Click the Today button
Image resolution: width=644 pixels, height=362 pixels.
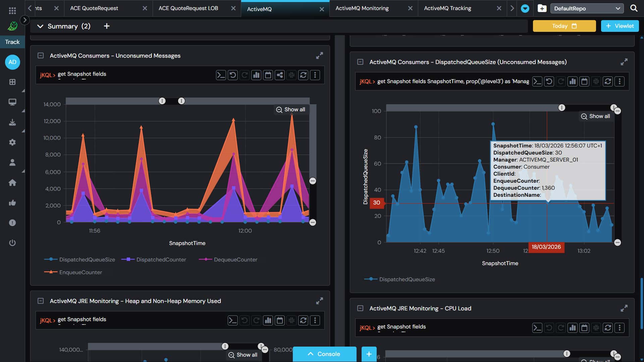564,26
